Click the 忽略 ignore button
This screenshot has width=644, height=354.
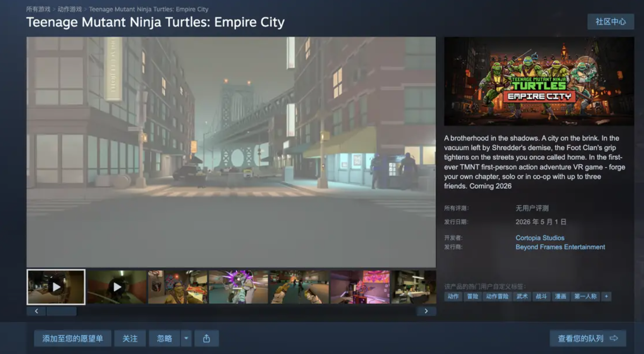(164, 339)
